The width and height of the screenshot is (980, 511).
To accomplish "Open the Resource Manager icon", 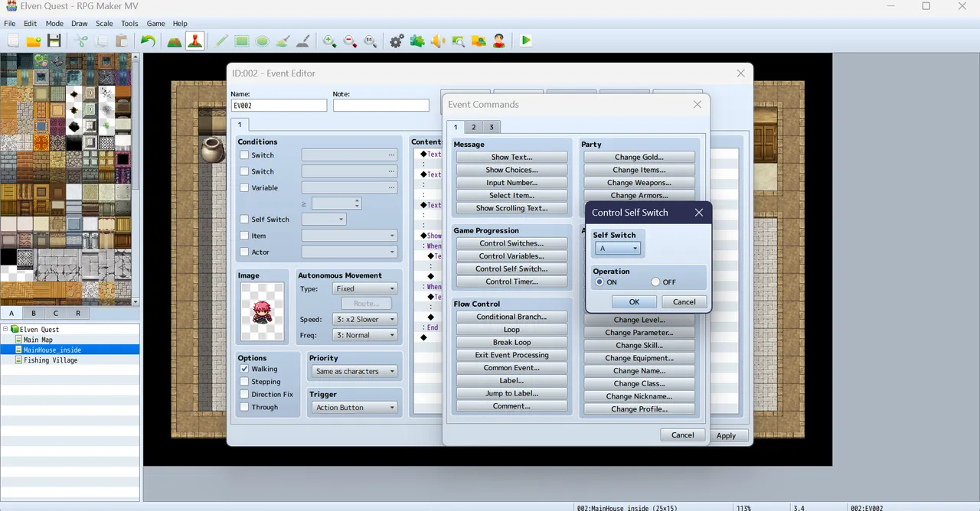I will pos(479,41).
